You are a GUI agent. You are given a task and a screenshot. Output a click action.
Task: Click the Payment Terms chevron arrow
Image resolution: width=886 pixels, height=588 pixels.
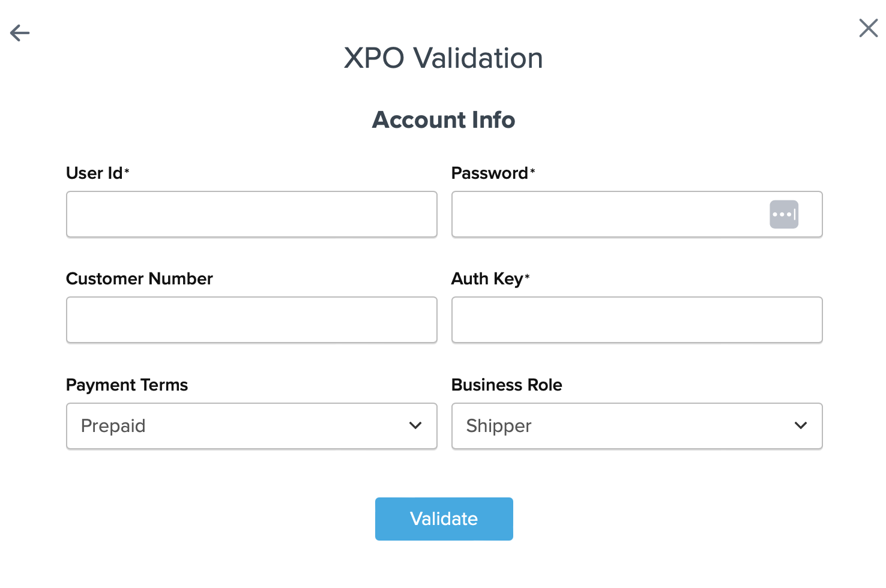[415, 425]
